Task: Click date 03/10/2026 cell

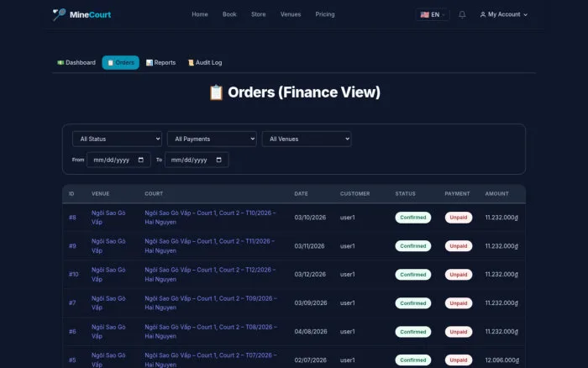Action: click(x=310, y=218)
